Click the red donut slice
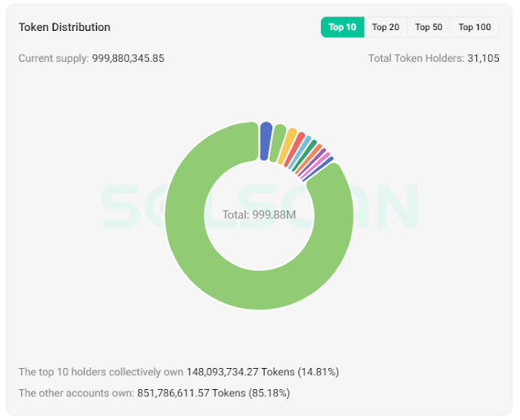The height and width of the screenshot is (420, 520). [294, 149]
